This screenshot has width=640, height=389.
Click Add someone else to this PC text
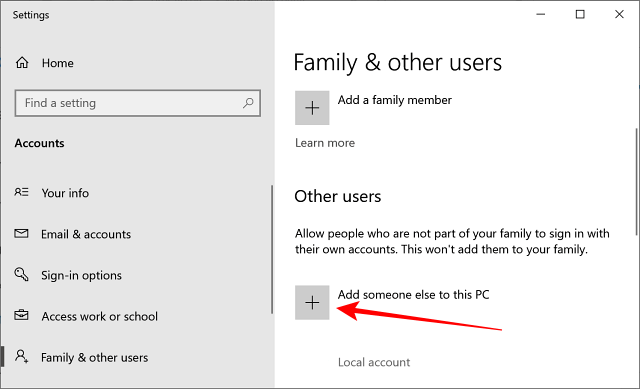point(413,295)
